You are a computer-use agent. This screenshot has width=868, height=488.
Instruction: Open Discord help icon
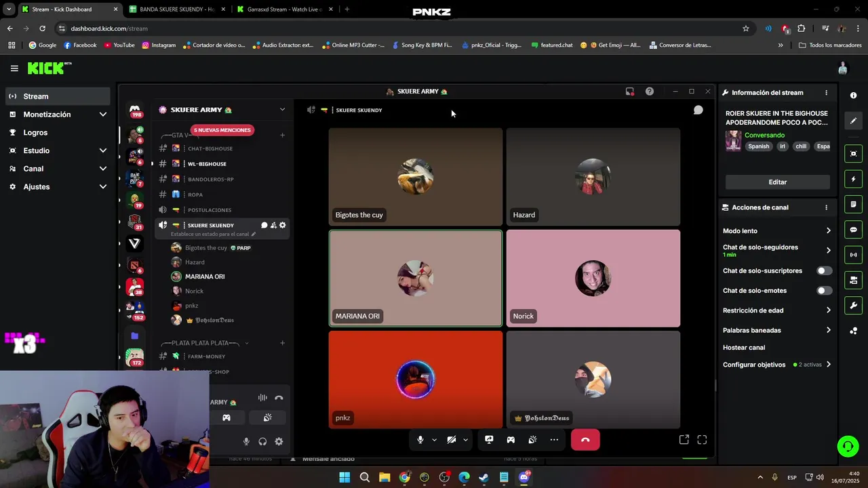[650, 91]
